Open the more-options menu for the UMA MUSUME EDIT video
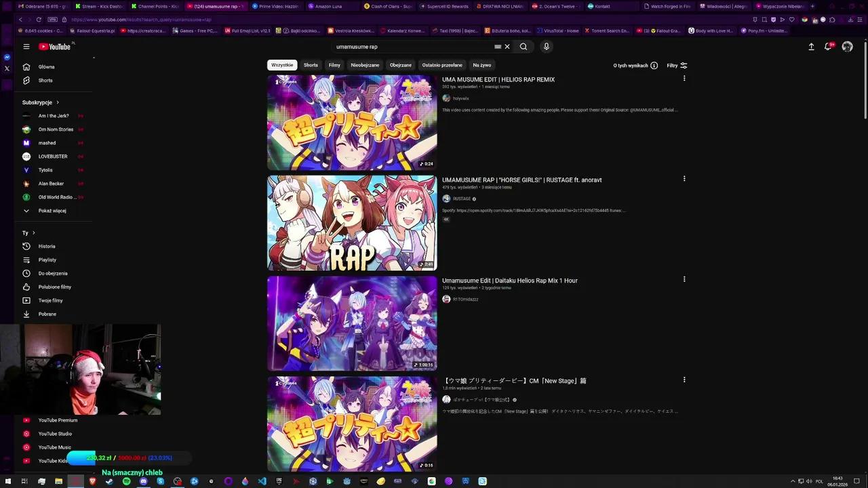868x488 pixels. 684,79
